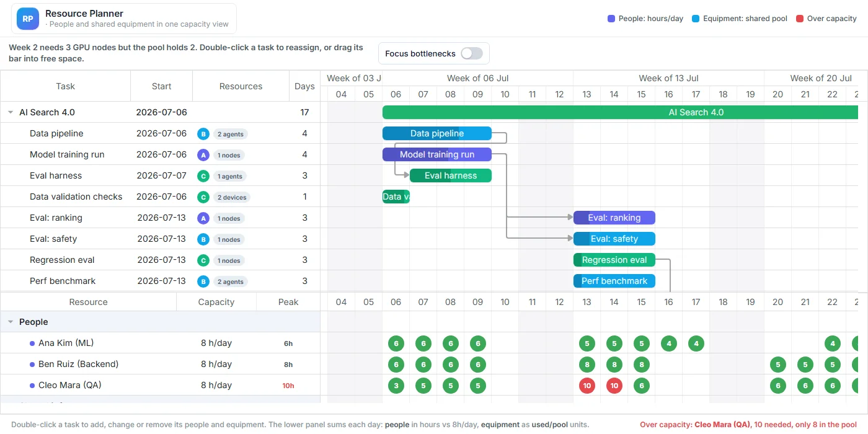Toggle the Focus bottlenecks switch
The height and width of the screenshot is (434, 868).
pyautogui.click(x=471, y=53)
